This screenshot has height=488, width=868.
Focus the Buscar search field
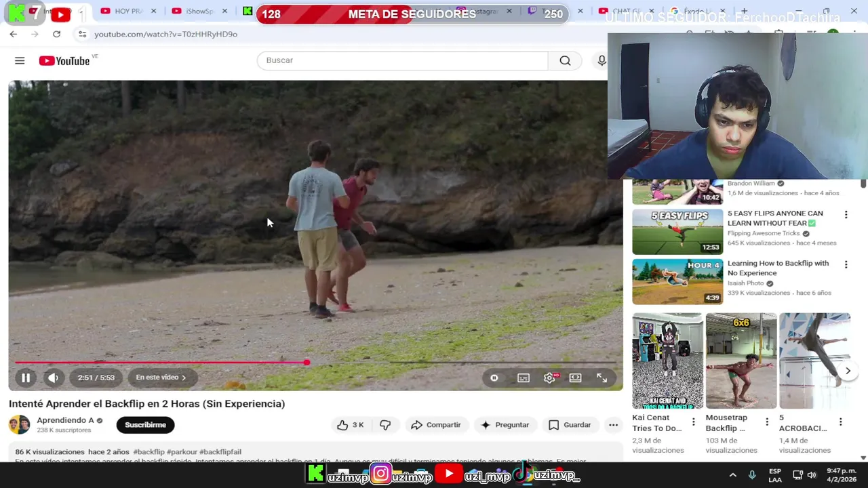pos(402,60)
